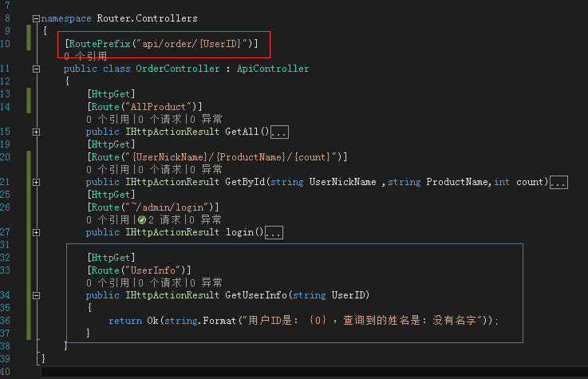Collapse the Router.Controllers namespace block

(36, 18)
